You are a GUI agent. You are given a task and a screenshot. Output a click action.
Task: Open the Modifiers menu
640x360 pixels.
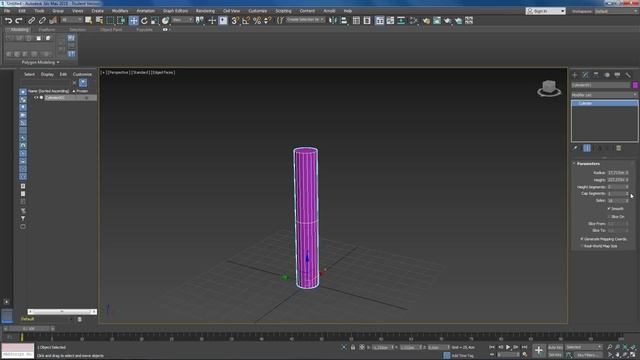(x=120, y=11)
